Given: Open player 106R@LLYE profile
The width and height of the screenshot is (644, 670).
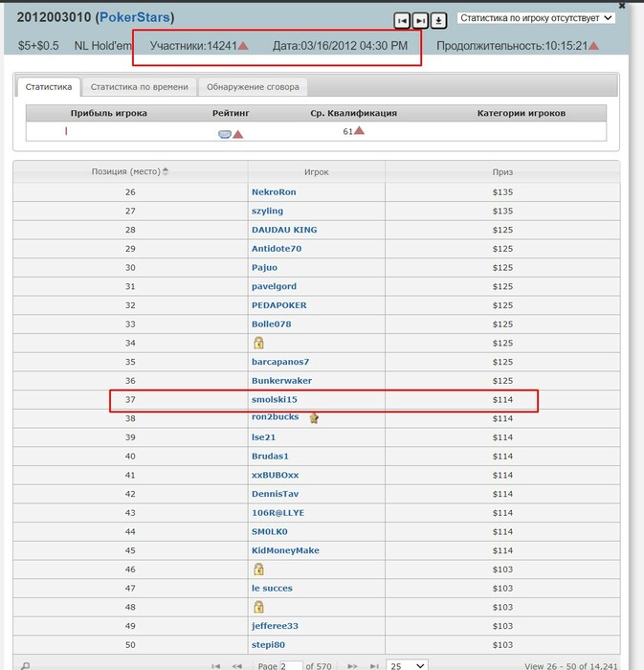Looking at the screenshot, I should click(x=278, y=512).
